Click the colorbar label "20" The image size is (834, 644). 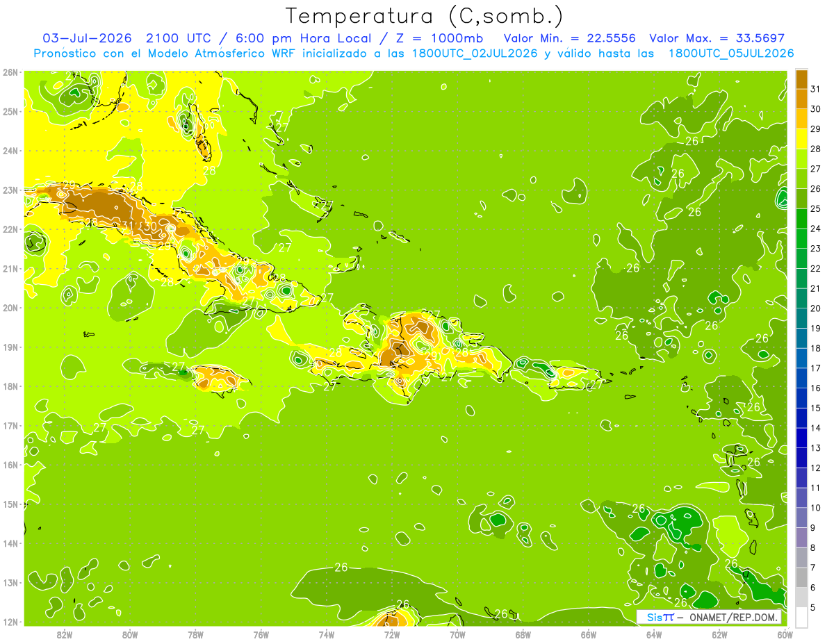pyautogui.click(x=815, y=308)
